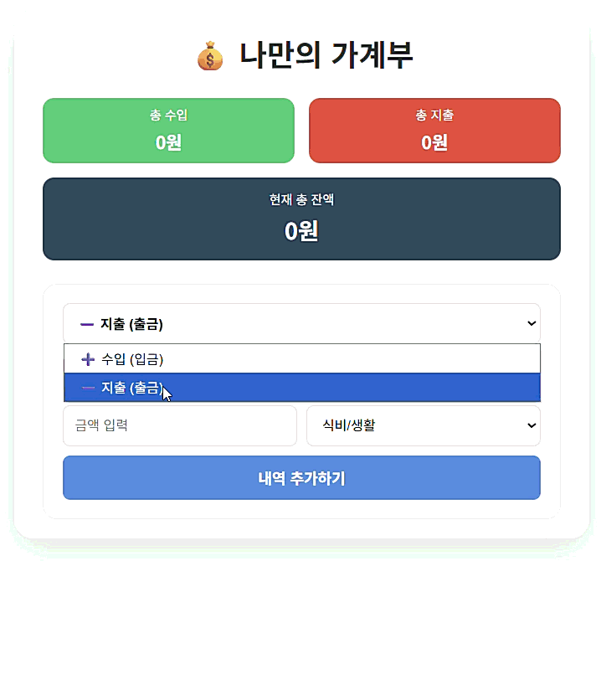The height and width of the screenshot is (700, 601).
Task: Click the minus icon in the collapsed selector
Action: pos(88,323)
